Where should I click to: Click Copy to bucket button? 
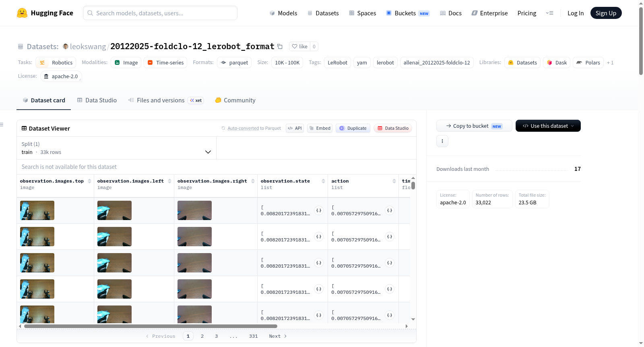click(x=474, y=126)
